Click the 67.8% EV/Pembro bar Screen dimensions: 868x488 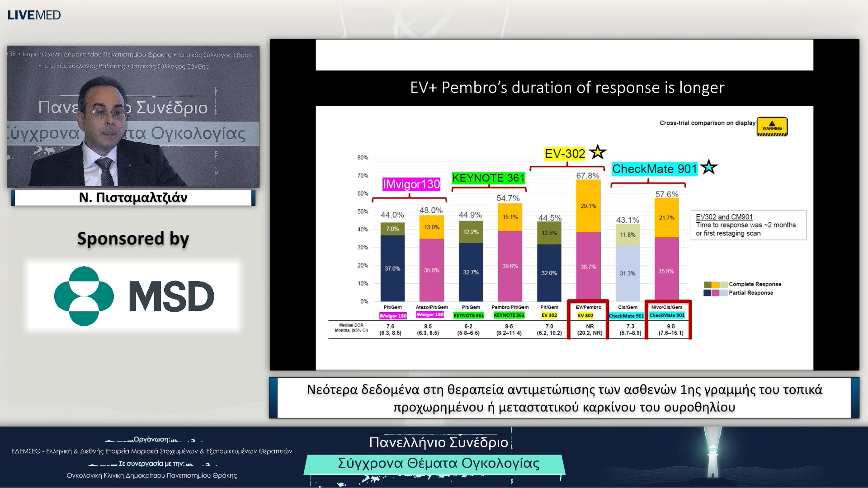click(x=588, y=239)
